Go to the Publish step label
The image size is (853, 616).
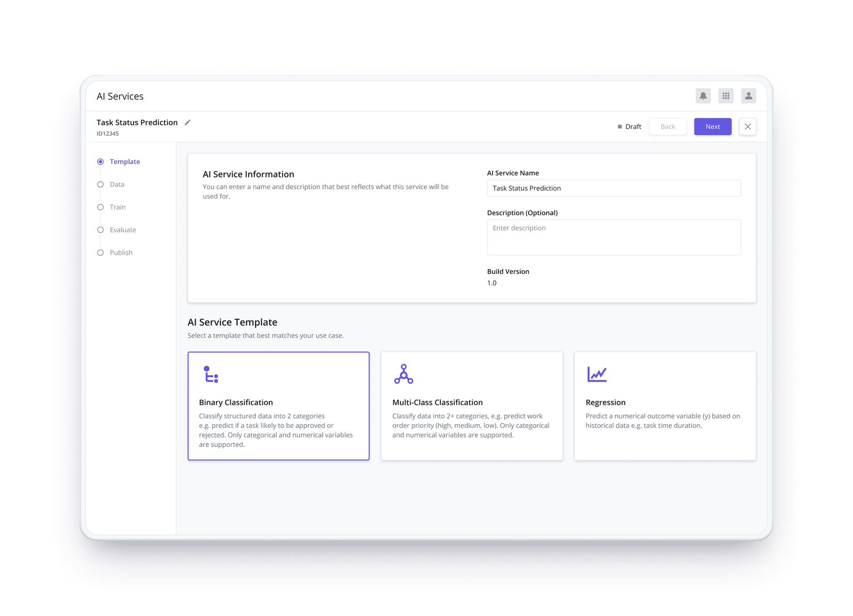(121, 253)
